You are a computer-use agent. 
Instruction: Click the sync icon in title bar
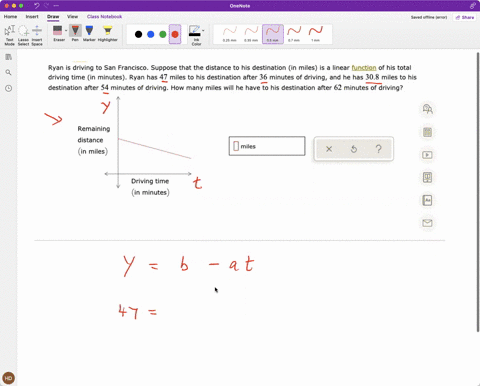coord(473,6)
